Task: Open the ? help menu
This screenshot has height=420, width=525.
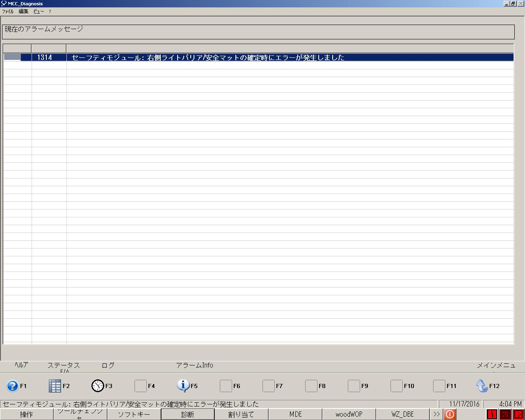Action: [50, 11]
